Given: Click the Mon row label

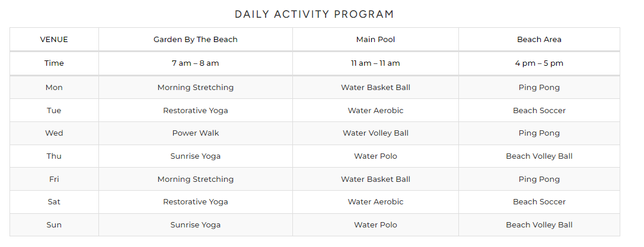Looking at the screenshot, I should click(x=54, y=88).
